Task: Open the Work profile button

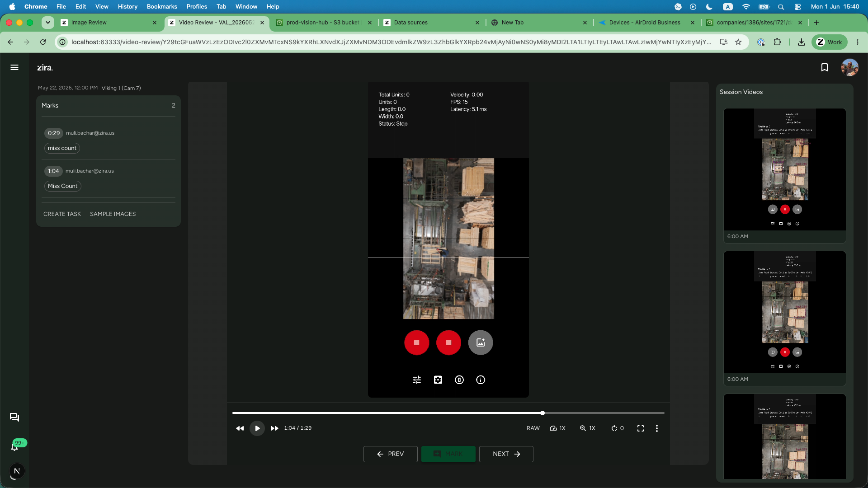Action: 830,42
